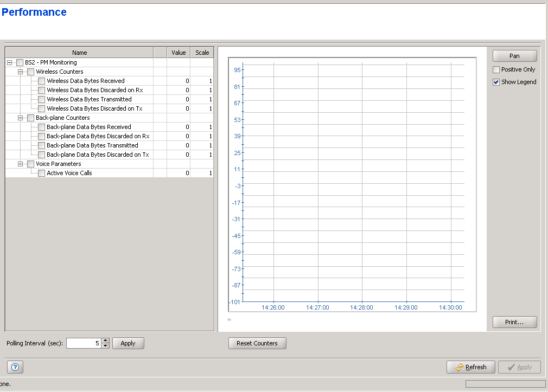
Task: Increase polling interval with up arrow
Action: 105,340
